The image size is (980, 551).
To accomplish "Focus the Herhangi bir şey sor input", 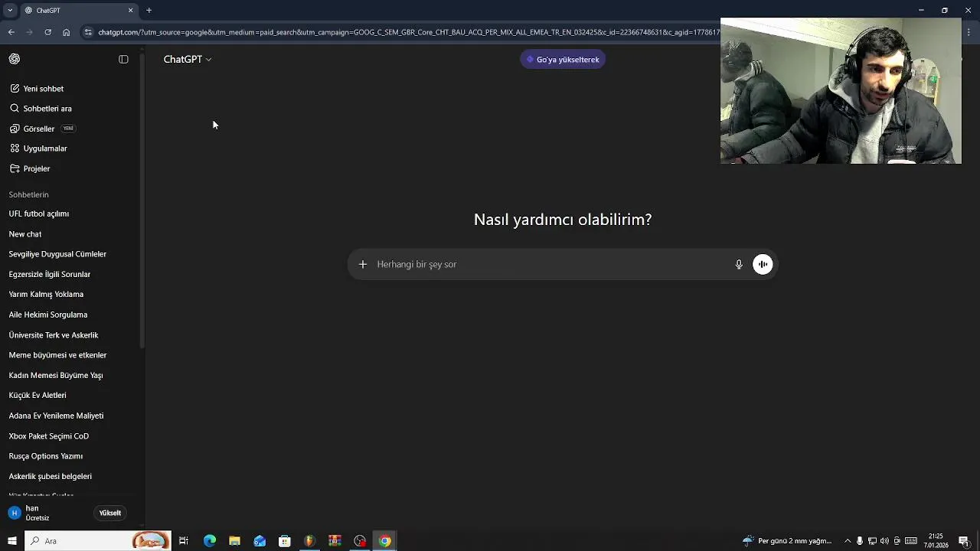I will (551, 264).
